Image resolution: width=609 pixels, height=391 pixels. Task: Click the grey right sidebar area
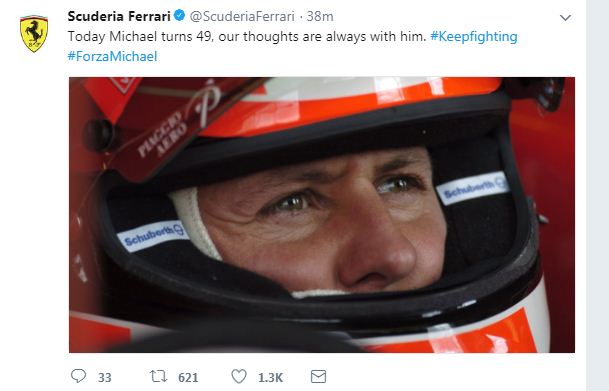597,195
